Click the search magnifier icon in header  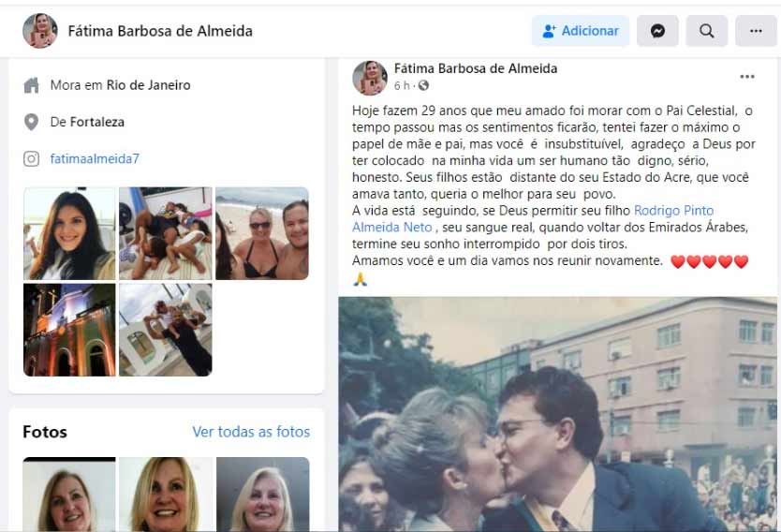coord(706,31)
